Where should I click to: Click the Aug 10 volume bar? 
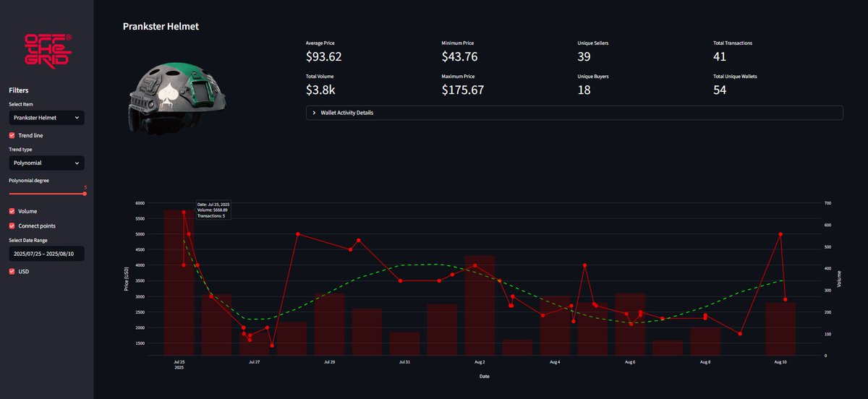coord(780,329)
